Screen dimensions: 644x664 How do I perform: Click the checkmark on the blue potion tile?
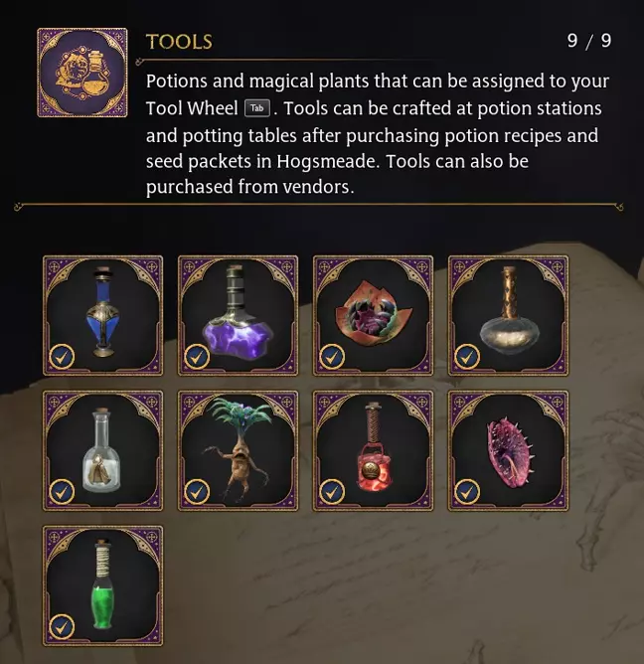coord(62,357)
